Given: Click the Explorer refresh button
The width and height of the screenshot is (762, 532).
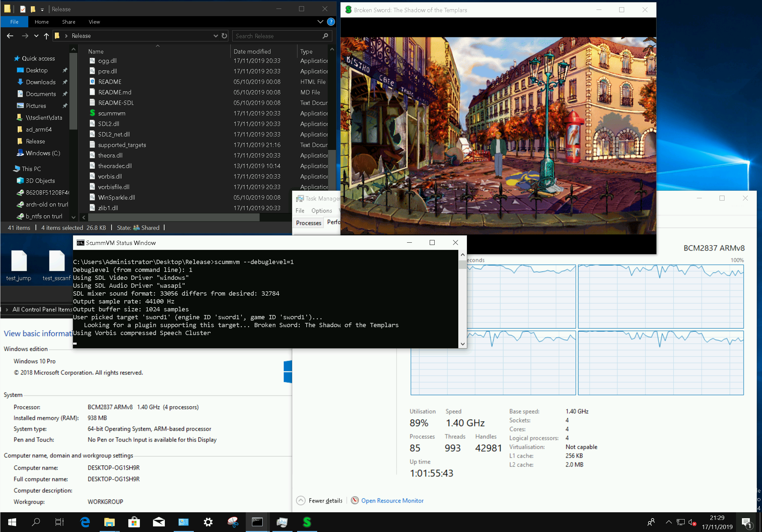Looking at the screenshot, I should pyautogui.click(x=224, y=36).
